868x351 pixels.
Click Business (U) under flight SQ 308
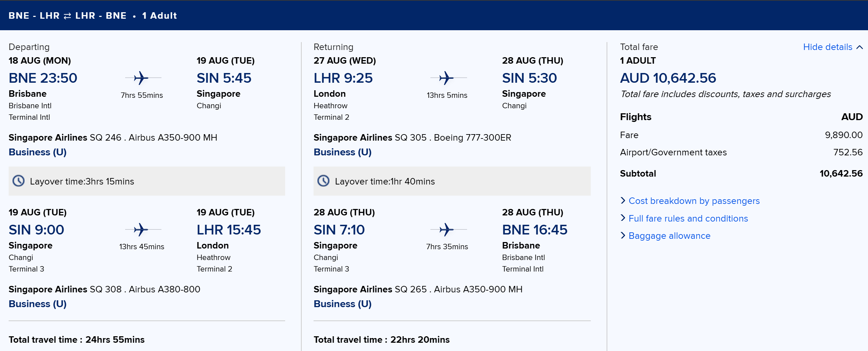(x=38, y=304)
